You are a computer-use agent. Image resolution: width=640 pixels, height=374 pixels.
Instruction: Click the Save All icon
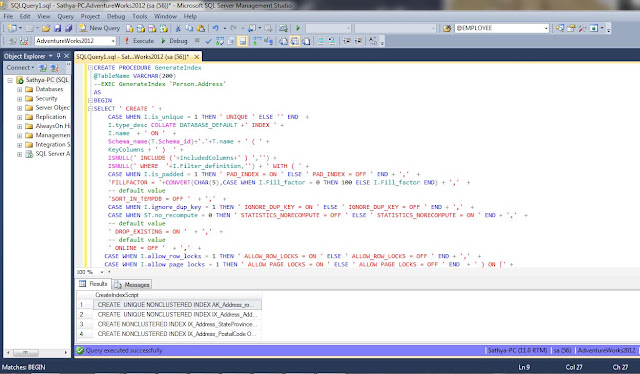(69, 29)
